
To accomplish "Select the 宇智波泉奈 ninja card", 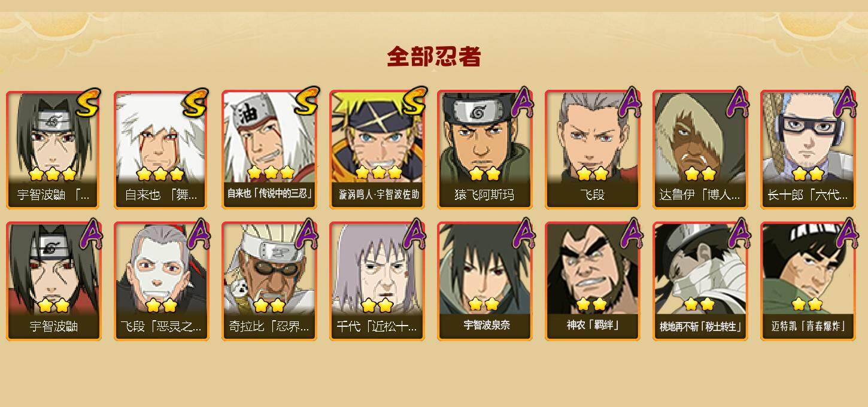I will click(484, 281).
